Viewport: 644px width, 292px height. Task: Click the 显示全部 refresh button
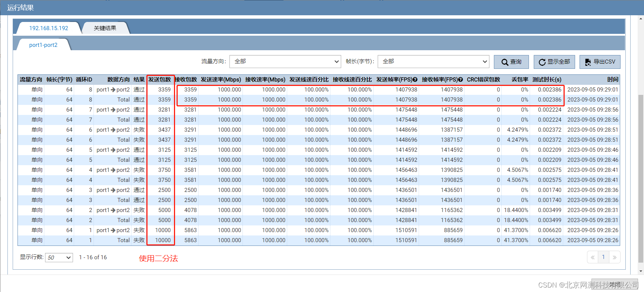click(554, 62)
